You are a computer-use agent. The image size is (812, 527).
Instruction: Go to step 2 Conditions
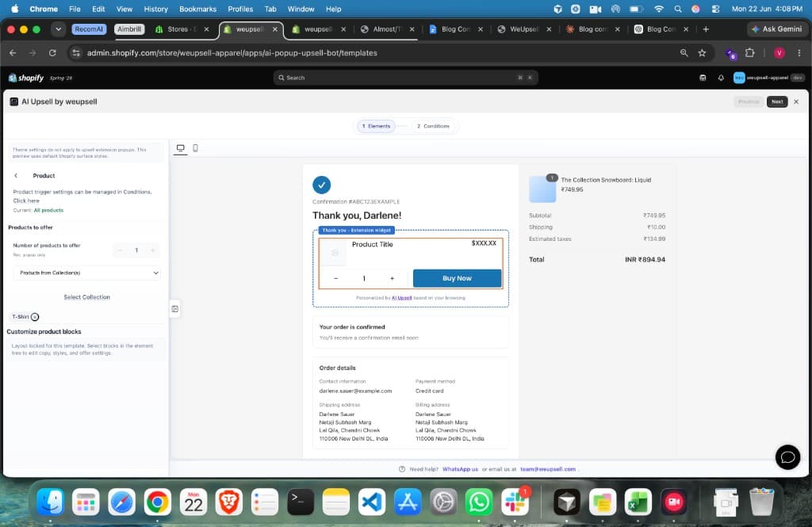point(434,126)
